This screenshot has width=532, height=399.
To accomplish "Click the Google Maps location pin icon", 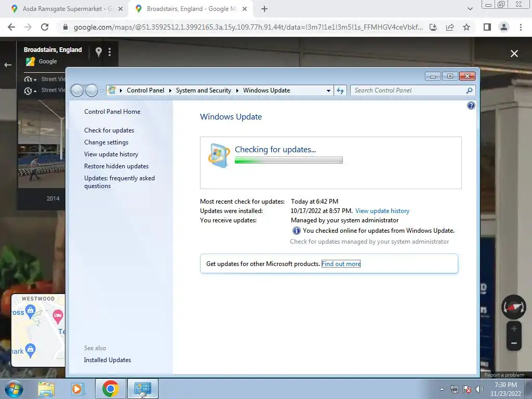I will click(x=98, y=52).
